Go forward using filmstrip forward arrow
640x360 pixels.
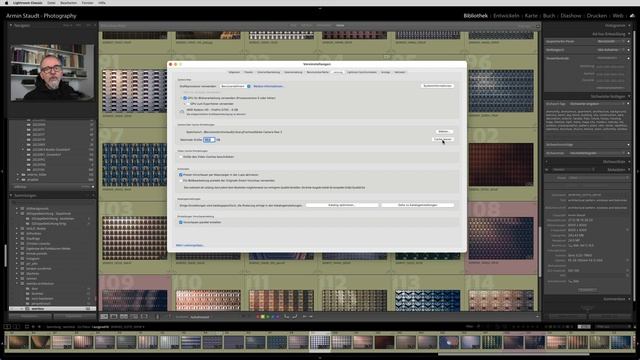coord(39,327)
